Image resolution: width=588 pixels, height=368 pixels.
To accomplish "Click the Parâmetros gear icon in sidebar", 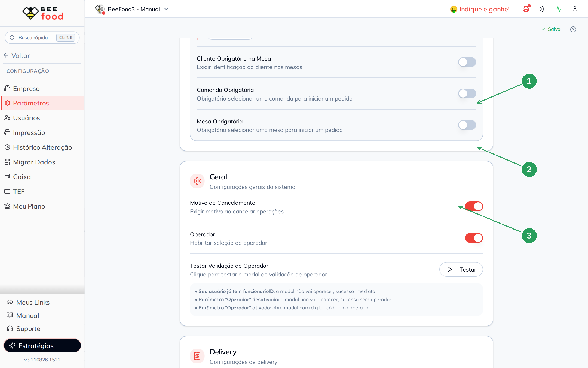I will click(7, 103).
